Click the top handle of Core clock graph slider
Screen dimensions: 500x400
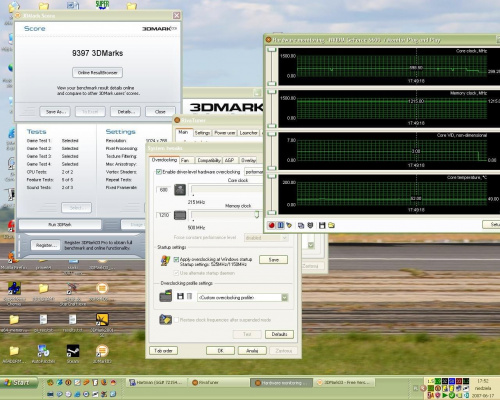272,50
